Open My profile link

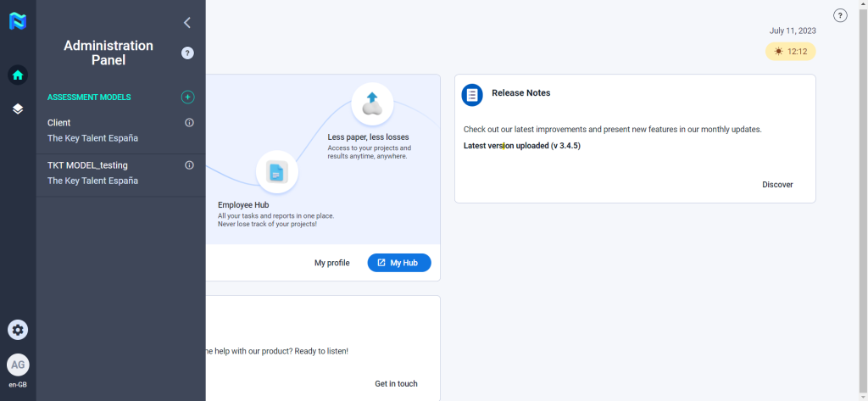pyautogui.click(x=331, y=263)
